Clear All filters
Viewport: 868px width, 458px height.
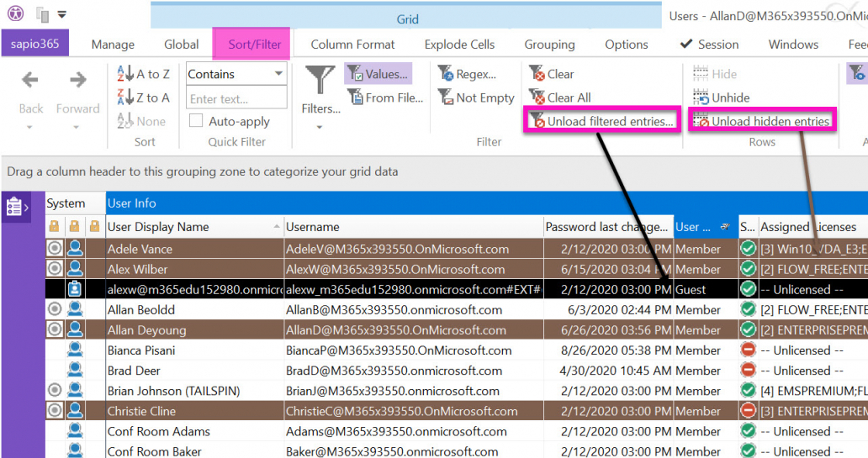(x=559, y=98)
